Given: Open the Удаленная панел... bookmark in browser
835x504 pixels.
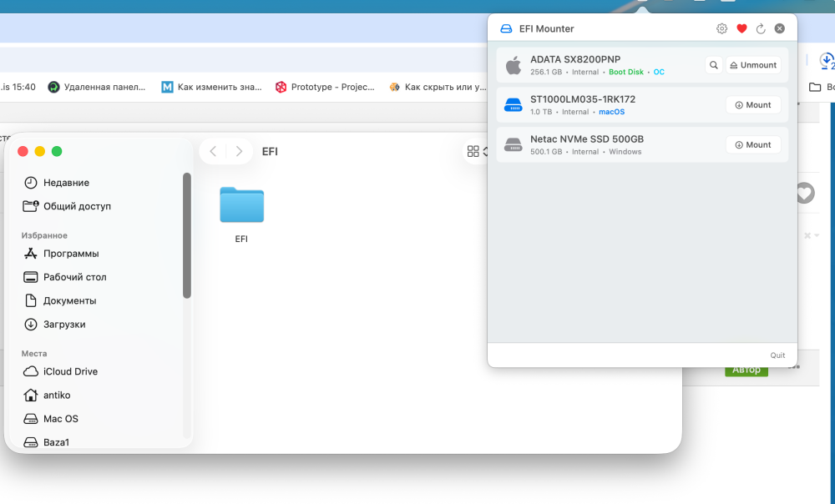Looking at the screenshot, I should pos(96,87).
